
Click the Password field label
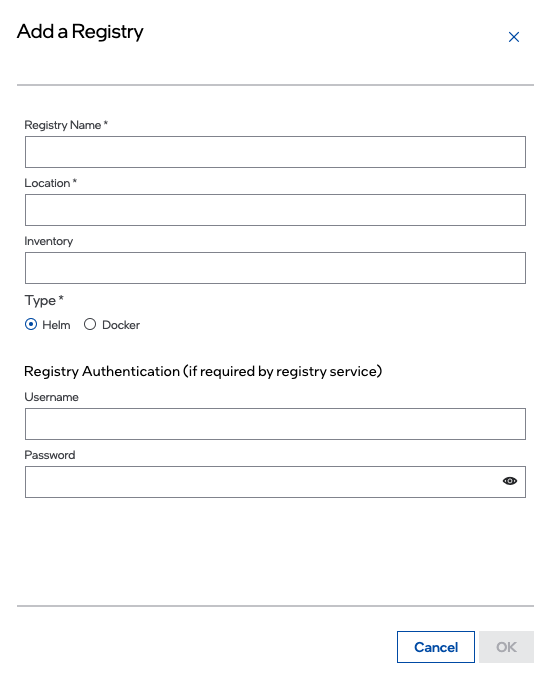[50, 455]
